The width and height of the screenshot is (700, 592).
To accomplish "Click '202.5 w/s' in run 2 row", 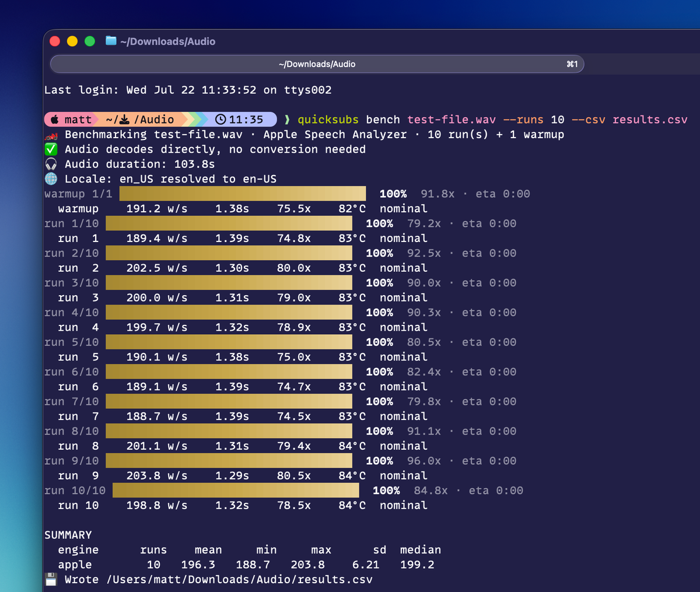I will [x=157, y=268].
